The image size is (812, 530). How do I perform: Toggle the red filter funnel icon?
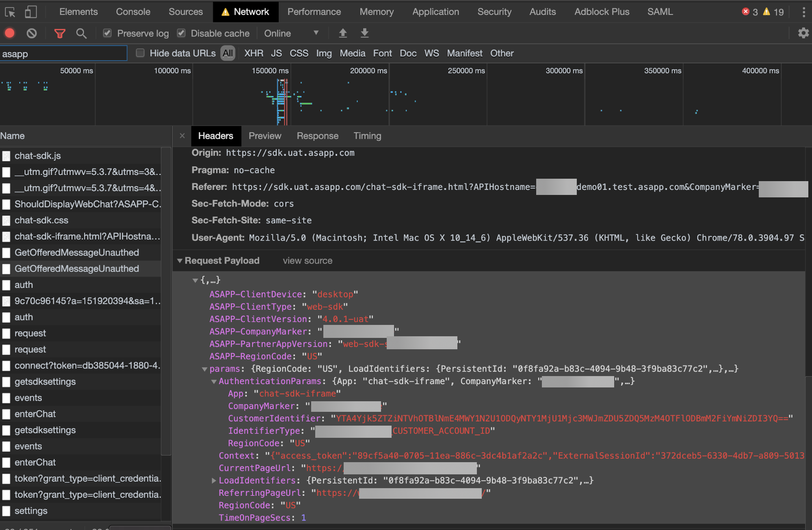tap(60, 33)
